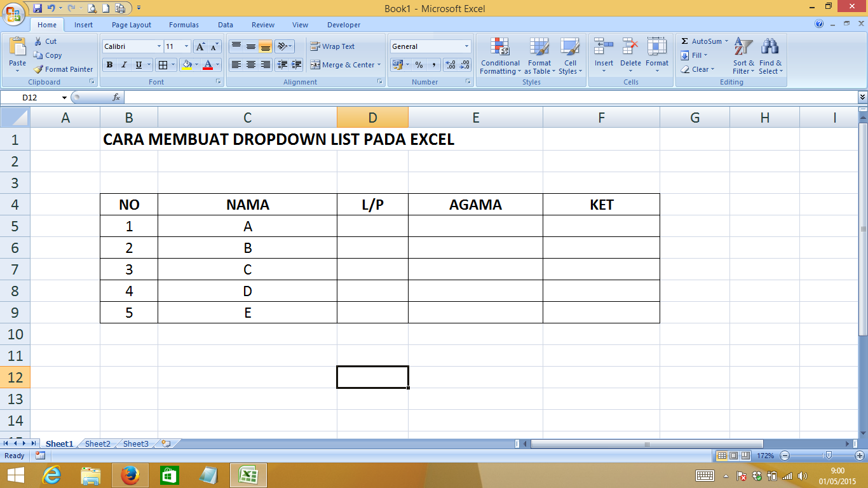Open the Developer ribbon tab

343,25
